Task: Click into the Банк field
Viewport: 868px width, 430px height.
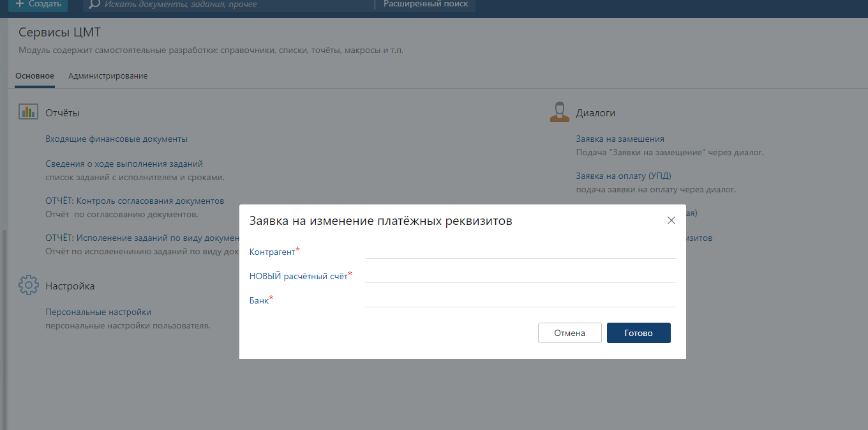Action: point(520,300)
